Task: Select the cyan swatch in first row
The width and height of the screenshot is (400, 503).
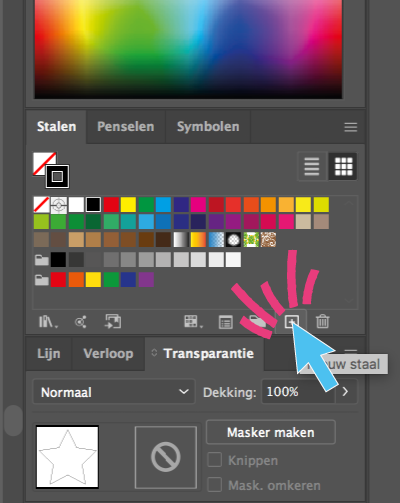Action: coord(163,204)
